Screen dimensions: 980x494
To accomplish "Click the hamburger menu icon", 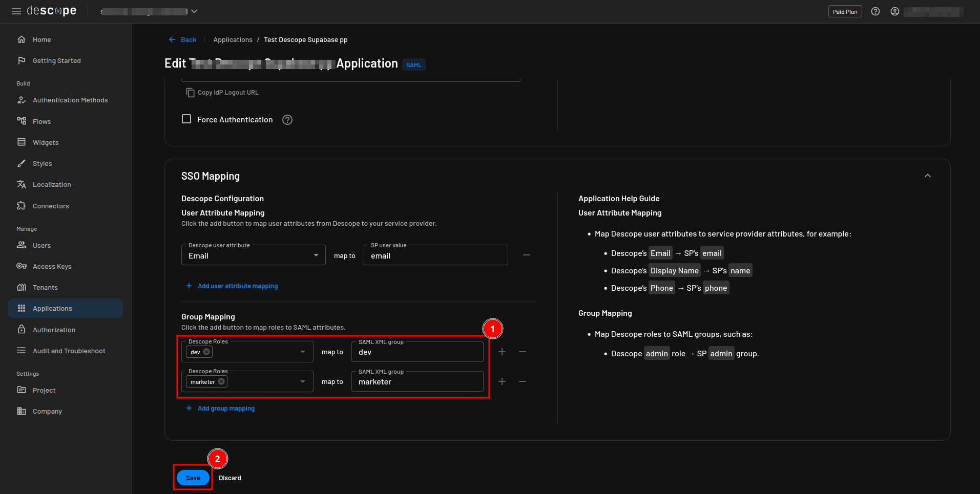I will pos(16,11).
